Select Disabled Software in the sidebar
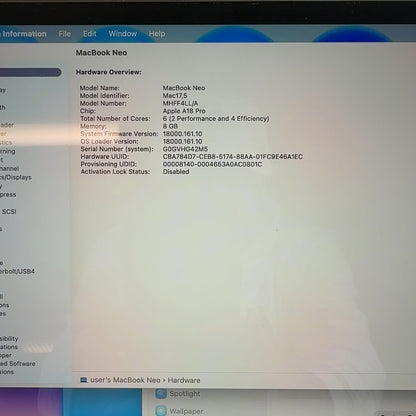 tap(18, 364)
